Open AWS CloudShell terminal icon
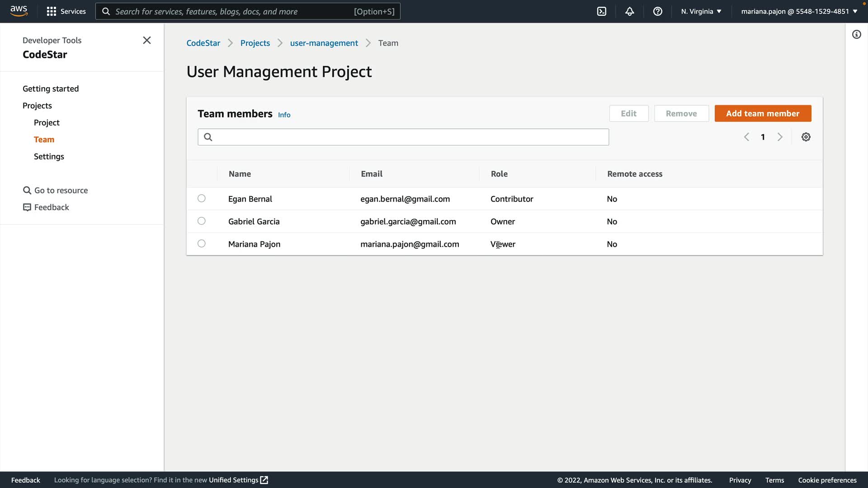Image resolution: width=868 pixels, height=488 pixels. (x=602, y=11)
